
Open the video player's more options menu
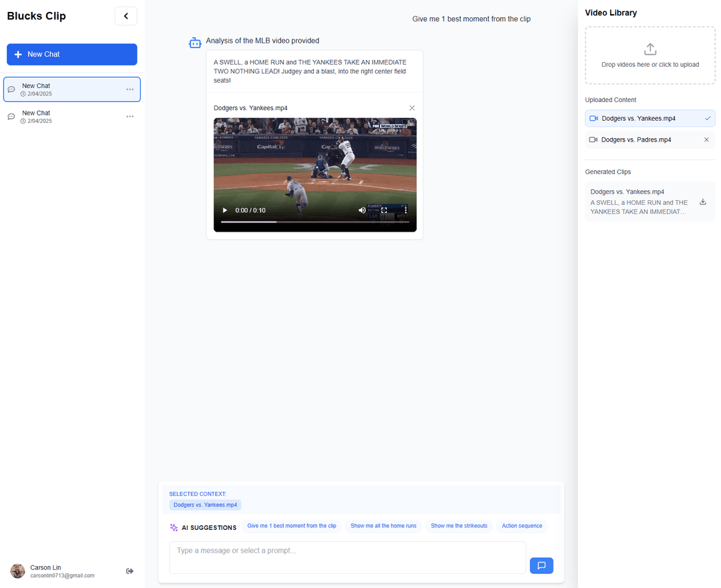[405, 210]
